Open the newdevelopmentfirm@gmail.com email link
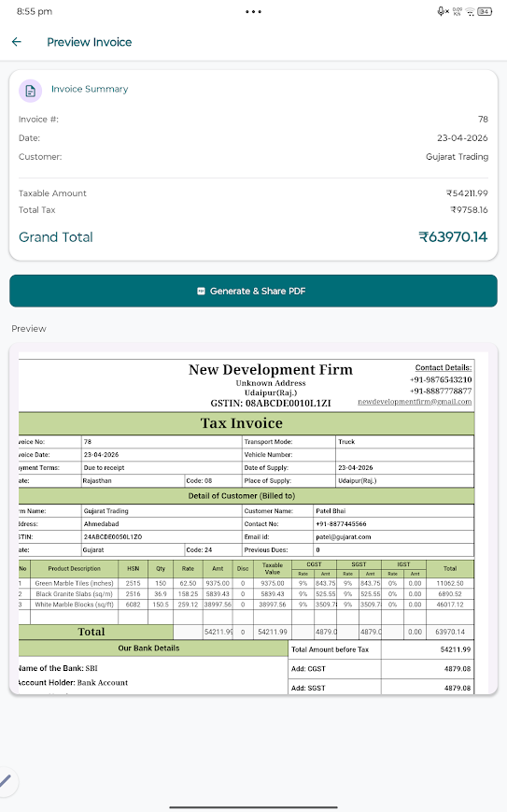507x812 pixels. [415, 402]
